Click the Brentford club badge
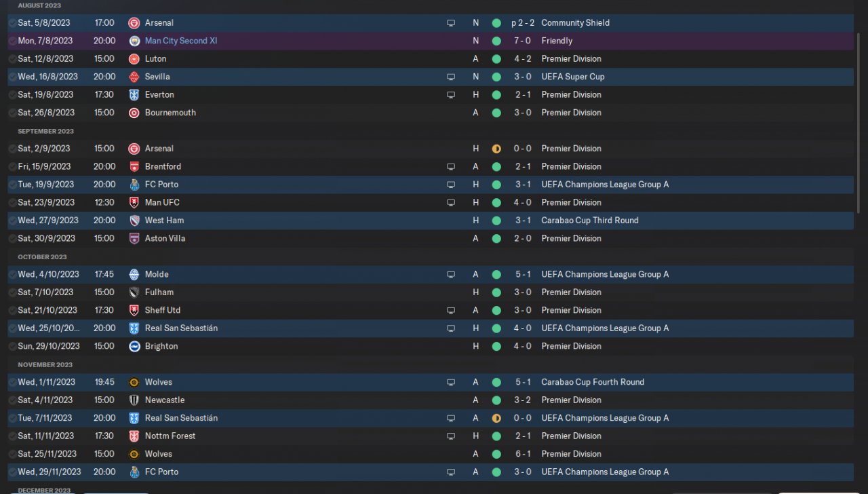This screenshot has height=494, width=868. click(134, 167)
